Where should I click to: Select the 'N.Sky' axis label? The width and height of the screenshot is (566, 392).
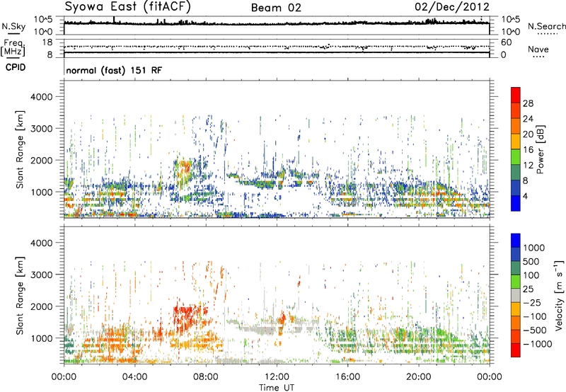(x=13, y=26)
